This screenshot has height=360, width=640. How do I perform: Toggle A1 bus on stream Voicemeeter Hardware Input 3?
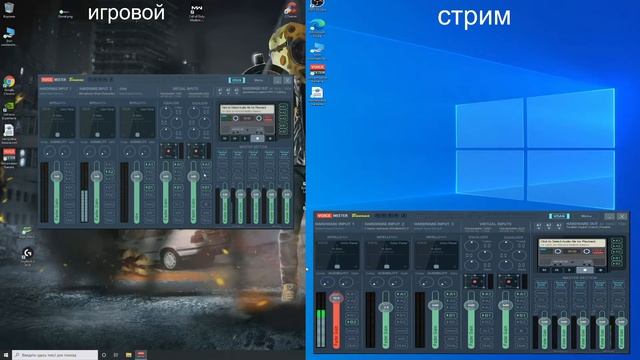[x=451, y=294]
